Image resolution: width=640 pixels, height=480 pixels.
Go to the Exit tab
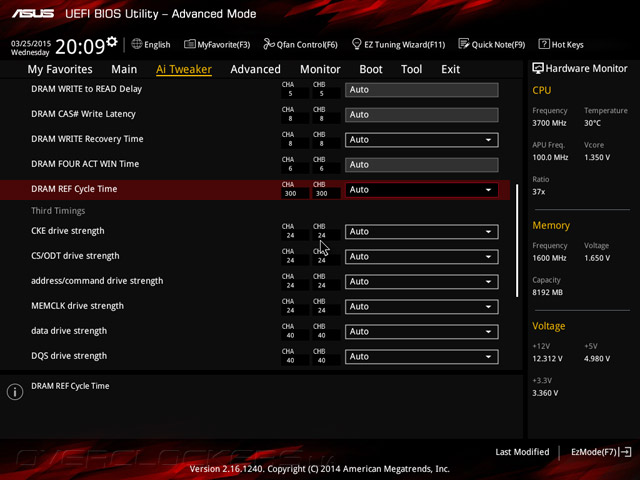(x=450, y=69)
